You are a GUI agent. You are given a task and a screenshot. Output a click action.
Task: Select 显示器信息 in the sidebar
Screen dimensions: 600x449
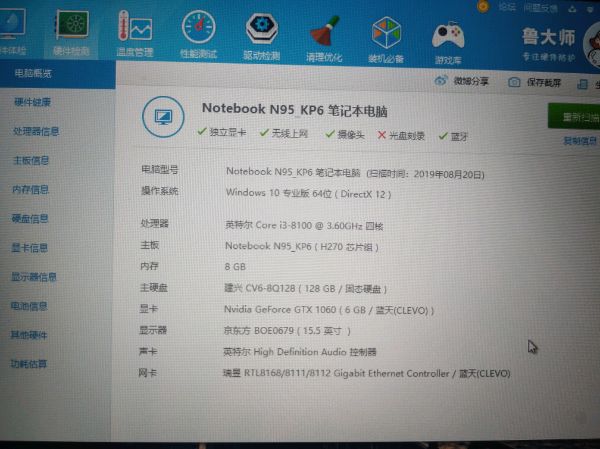(x=34, y=277)
